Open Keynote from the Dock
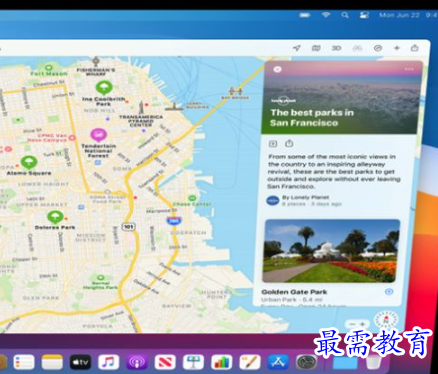Image resolution: width=438 pixels, height=374 pixels. pyautogui.click(x=193, y=362)
